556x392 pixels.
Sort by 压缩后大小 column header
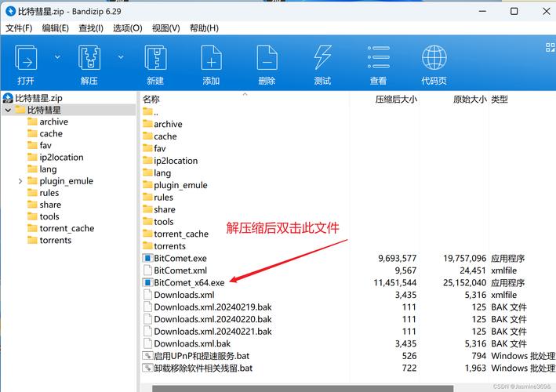pyautogui.click(x=396, y=100)
